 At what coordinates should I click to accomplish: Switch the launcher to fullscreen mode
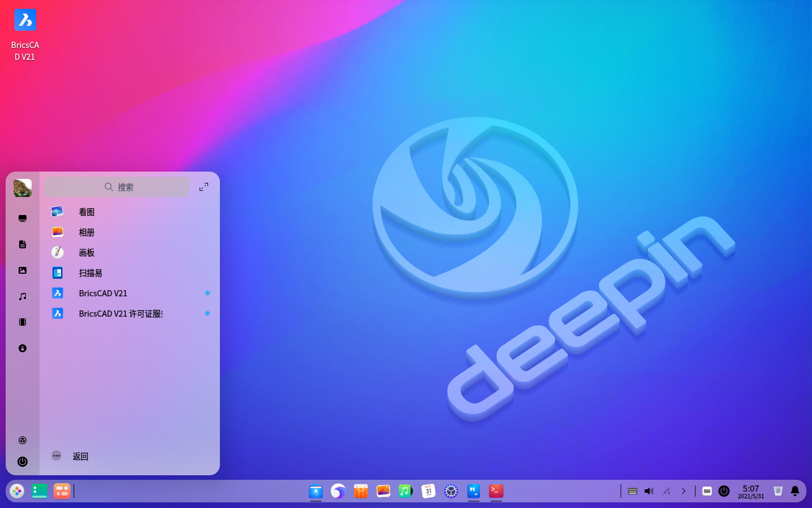204,187
